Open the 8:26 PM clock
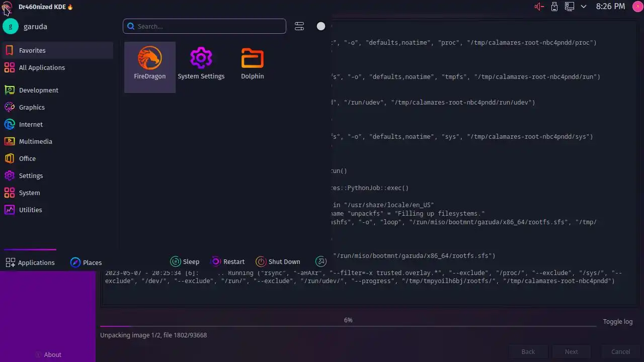The image size is (644, 362). click(610, 7)
